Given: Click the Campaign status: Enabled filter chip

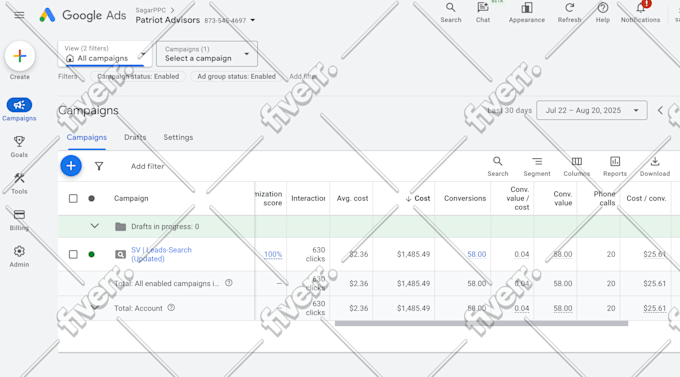Looking at the screenshot, I should tap(138, 76).
